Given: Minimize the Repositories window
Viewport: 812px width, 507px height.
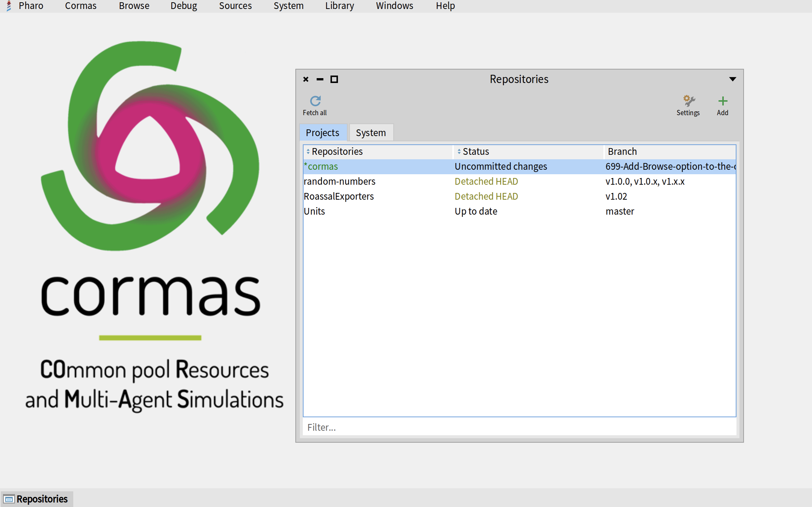Looking at the screenshot, I should (x=320, y=79).
